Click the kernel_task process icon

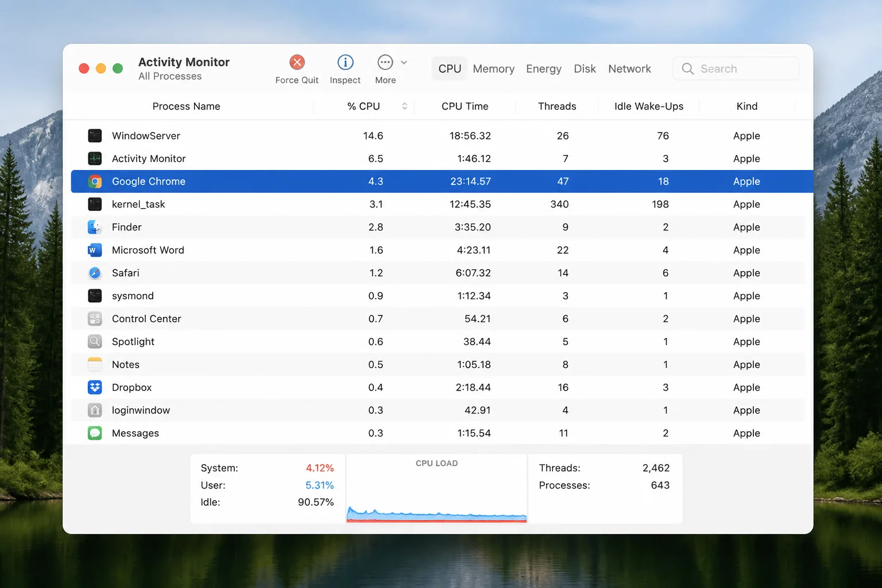(x=95, y=204)
